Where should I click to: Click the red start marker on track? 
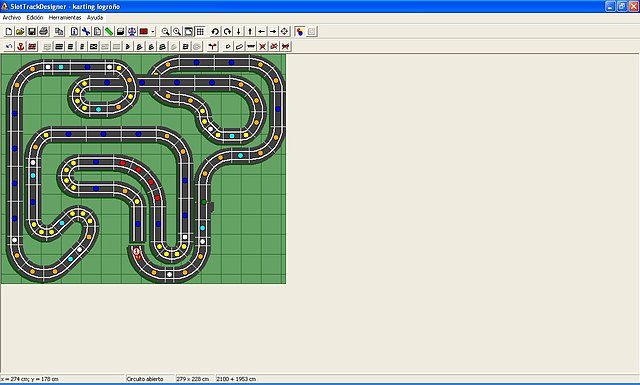click(137, 253)
